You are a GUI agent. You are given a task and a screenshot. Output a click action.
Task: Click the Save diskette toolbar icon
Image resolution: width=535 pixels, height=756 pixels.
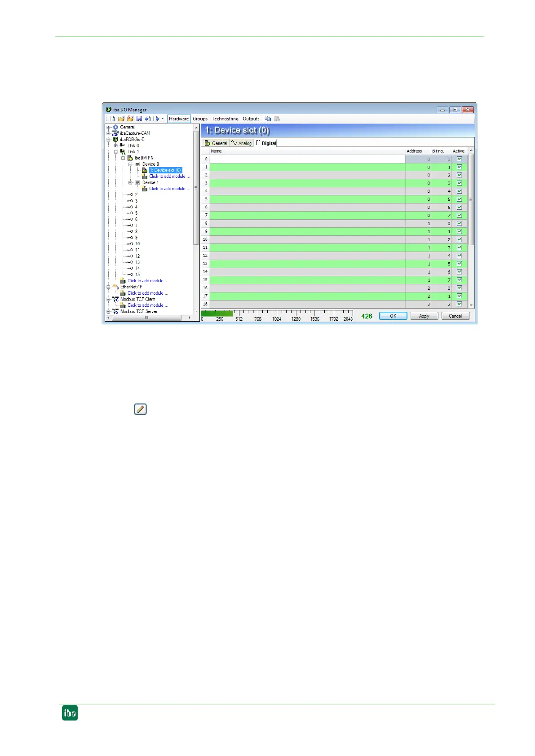pyautogui.click(x=139, y=119)
